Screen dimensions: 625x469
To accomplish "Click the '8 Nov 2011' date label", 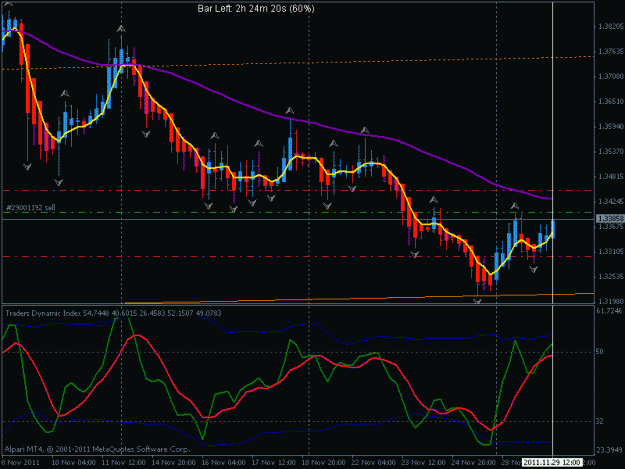I will 20,462.
